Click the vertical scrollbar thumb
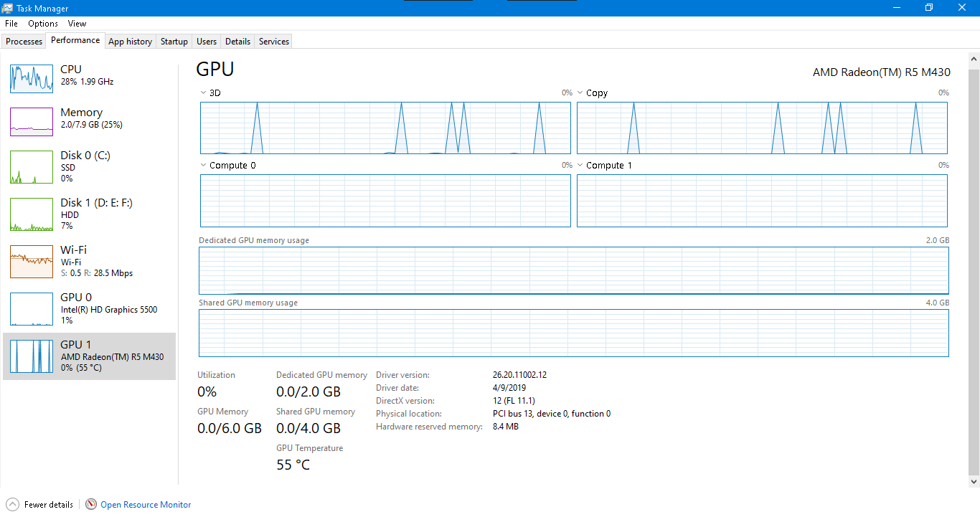980x522 pixels. [x=974, y=272]
